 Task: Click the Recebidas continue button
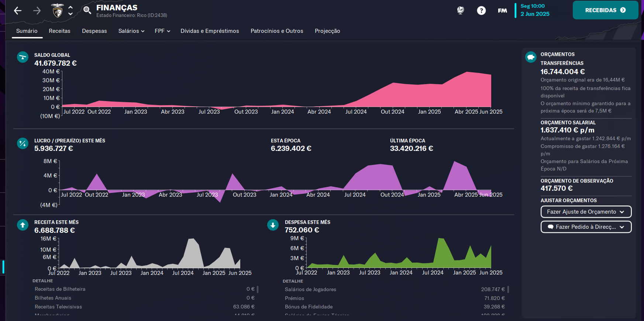point(605,10)
